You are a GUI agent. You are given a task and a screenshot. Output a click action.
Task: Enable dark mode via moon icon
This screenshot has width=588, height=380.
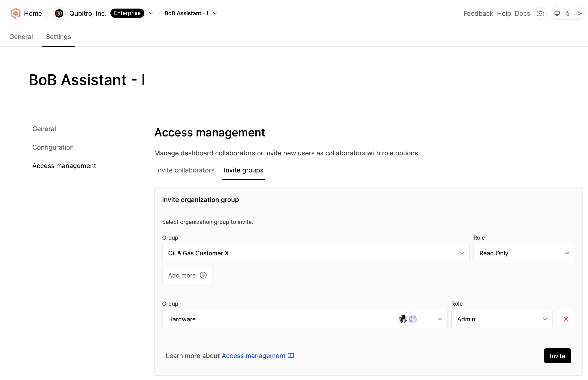[568, 13]
